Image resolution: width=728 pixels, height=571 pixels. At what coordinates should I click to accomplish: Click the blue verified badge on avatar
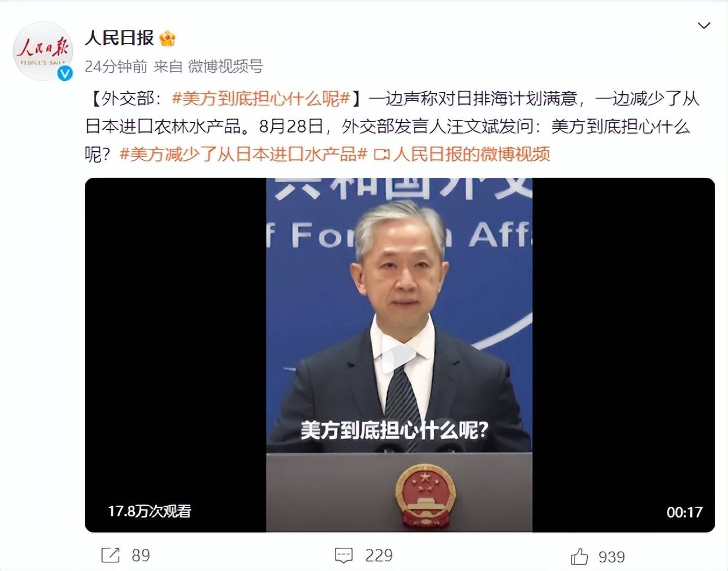click(65, 73)
